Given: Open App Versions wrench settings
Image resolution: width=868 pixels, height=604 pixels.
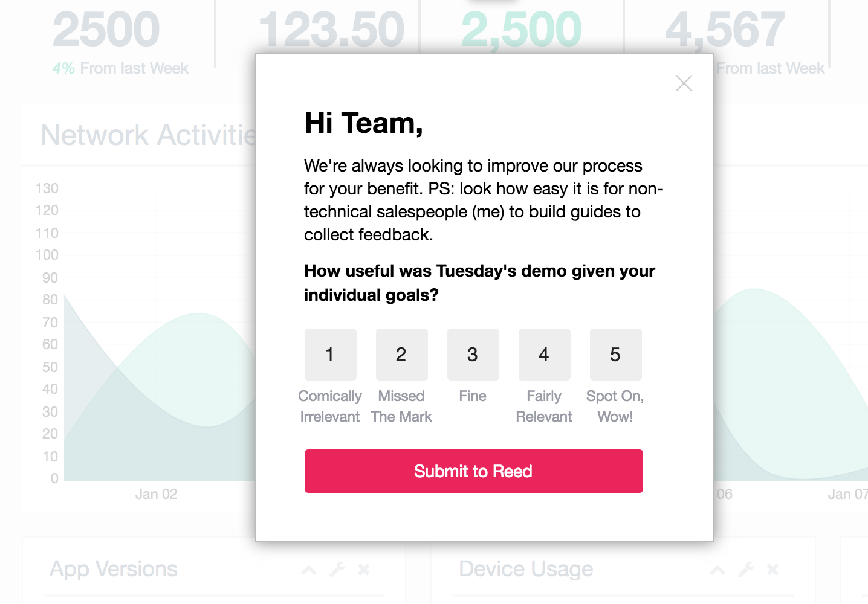Looking at the screenshot, I should (x=337, y=570).
